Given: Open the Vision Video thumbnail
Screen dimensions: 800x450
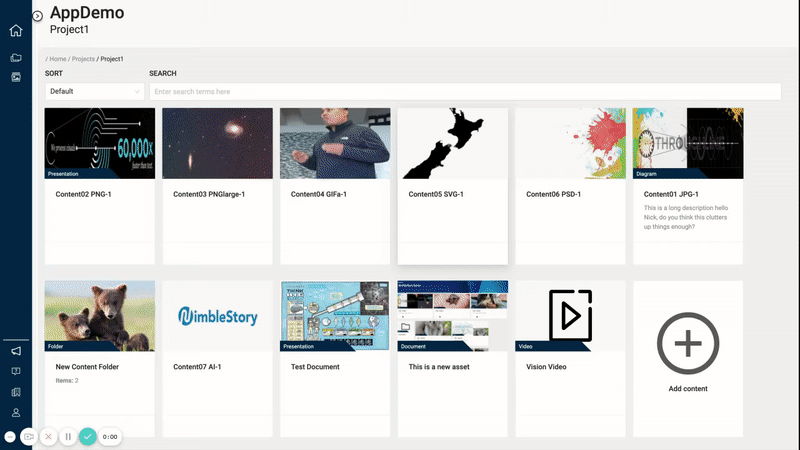Looking at the screenshot, I should click(570, 316).
